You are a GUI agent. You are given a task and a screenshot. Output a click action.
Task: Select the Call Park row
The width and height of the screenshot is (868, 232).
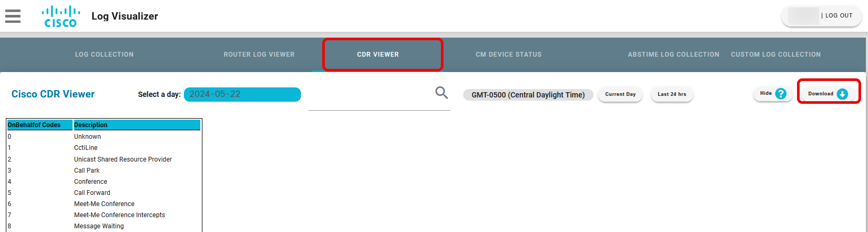(104, 171)
